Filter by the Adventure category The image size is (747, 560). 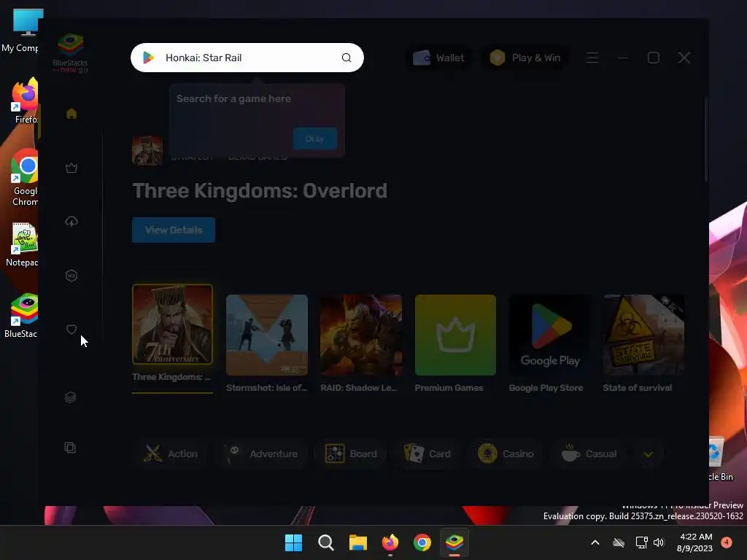coord(262,454)
